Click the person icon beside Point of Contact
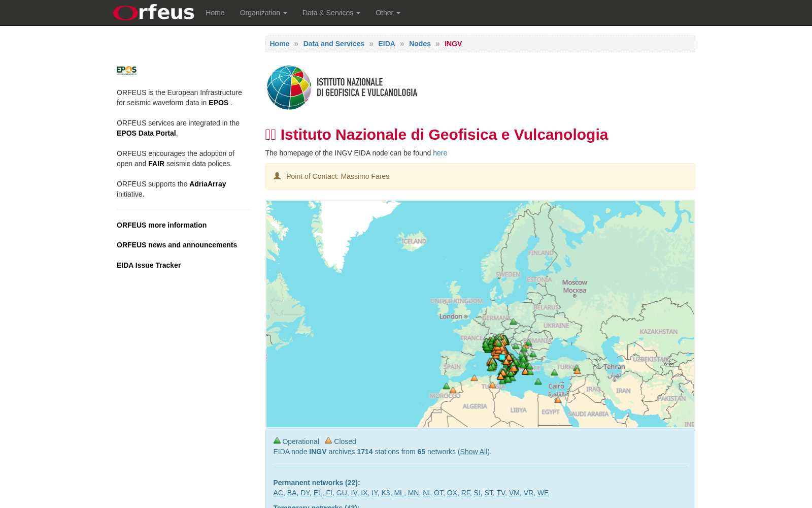 coord(277,176)
